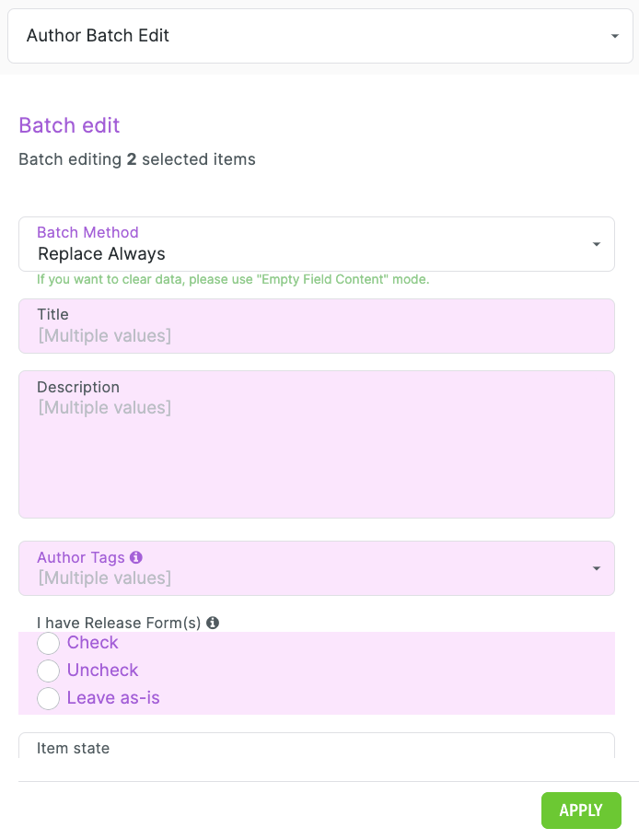This screenshot has width=639, height=840.
Task: Click the Author Batch Edit caret arrow
Action: [614, 37]
